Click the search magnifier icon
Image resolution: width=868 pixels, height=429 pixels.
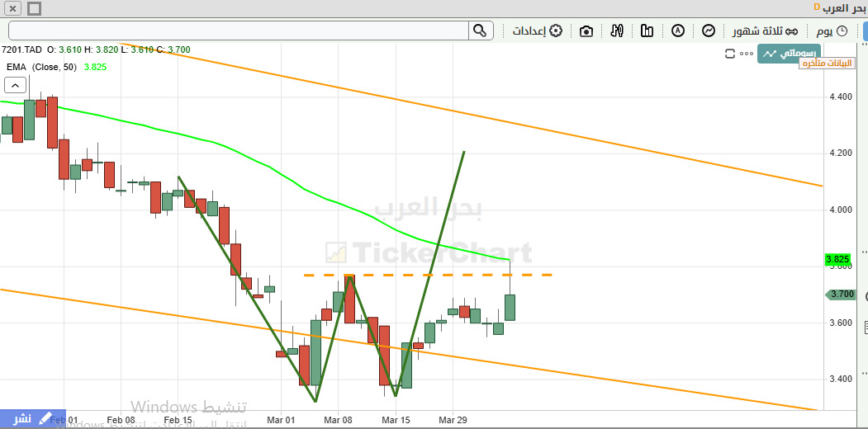(480, 31)
